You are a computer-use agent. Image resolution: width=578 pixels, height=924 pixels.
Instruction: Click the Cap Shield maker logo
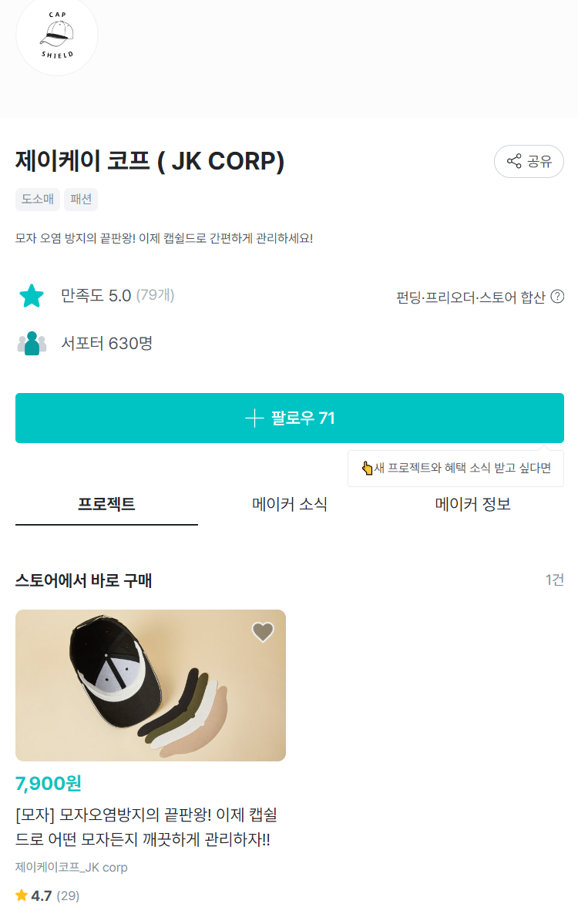(57, 35)
